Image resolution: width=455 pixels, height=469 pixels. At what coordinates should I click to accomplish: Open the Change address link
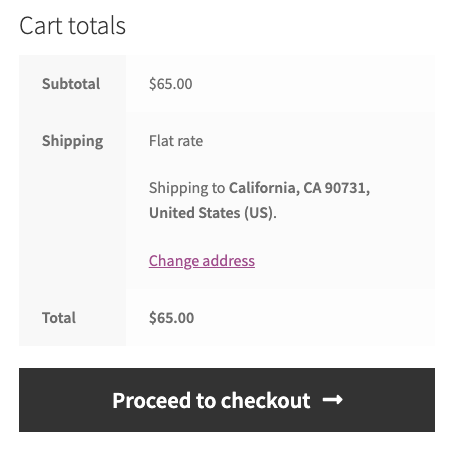point(202,261)
